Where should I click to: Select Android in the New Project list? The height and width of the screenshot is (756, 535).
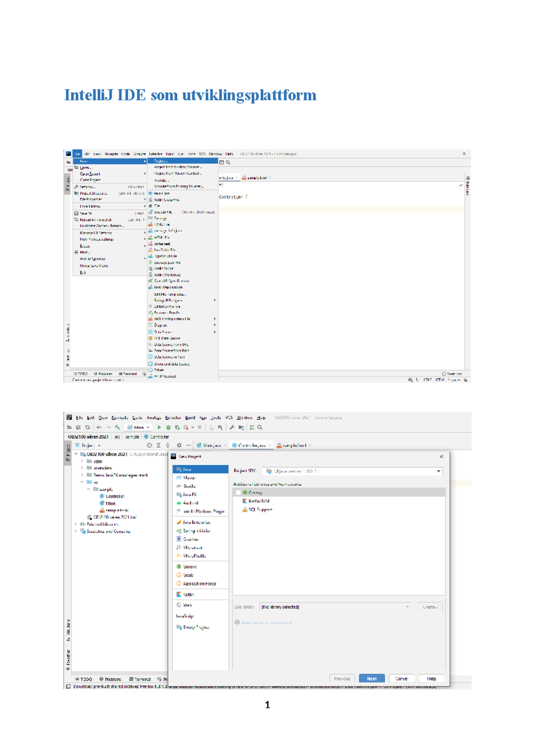click(x=190, y=503)
